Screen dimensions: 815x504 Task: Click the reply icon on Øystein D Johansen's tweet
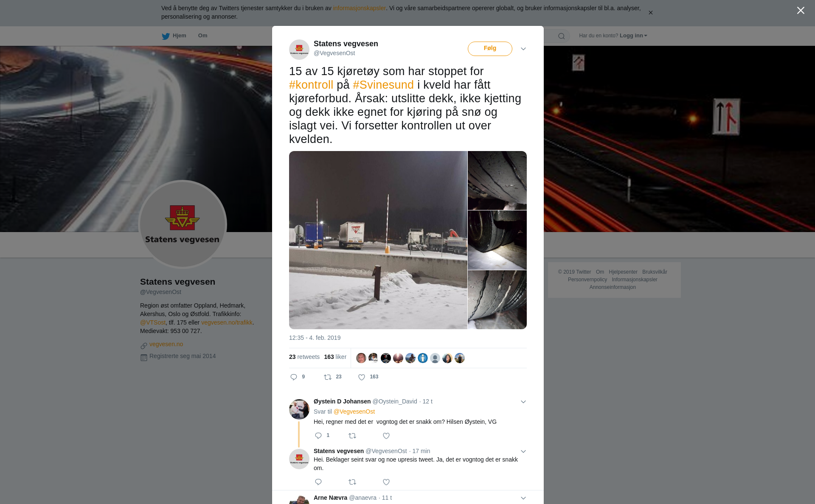pos(318,436)
